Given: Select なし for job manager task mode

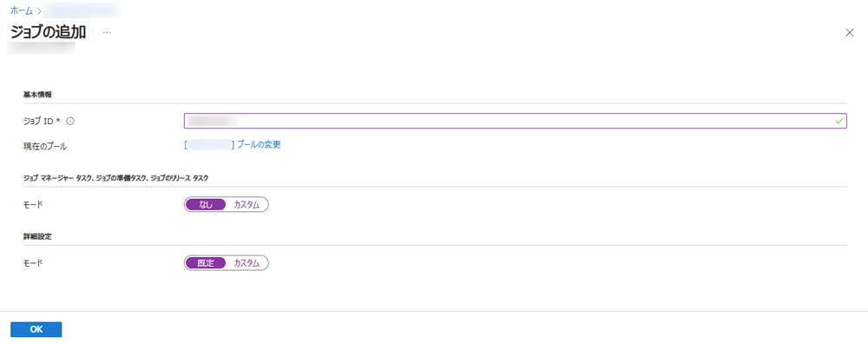Looking at the screenshot, I should pos(206,204).
